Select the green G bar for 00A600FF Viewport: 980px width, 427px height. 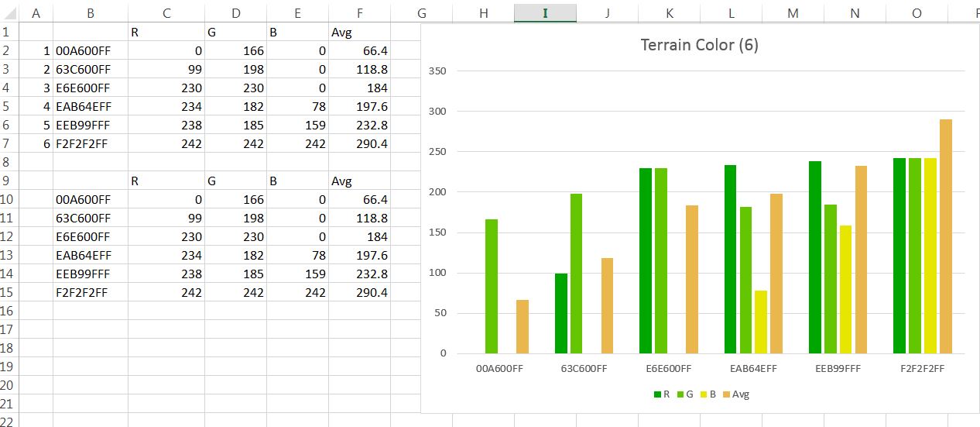492,287
